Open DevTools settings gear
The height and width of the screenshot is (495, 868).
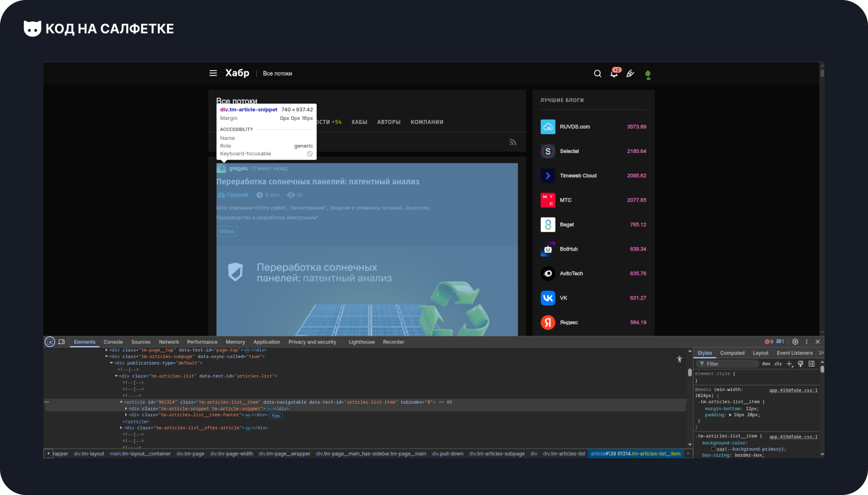point(795,342)
